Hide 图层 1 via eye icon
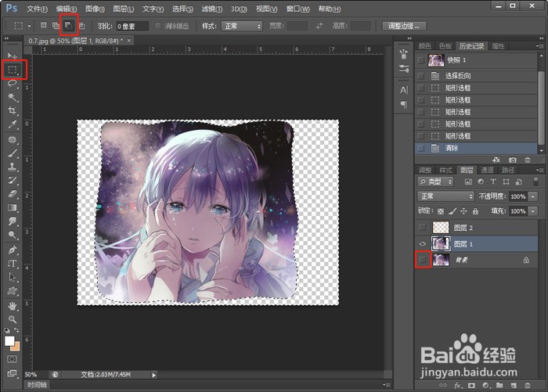The width and height of the screenshot is (548, 392). pos(423,244)
